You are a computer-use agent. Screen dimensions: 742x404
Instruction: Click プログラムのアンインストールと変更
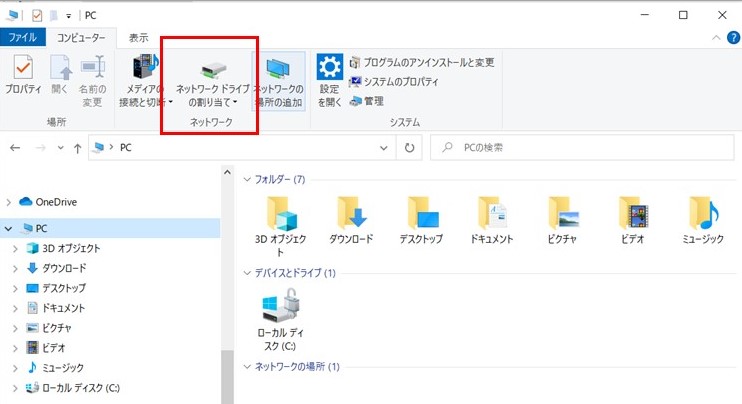(x=423, y=62)
